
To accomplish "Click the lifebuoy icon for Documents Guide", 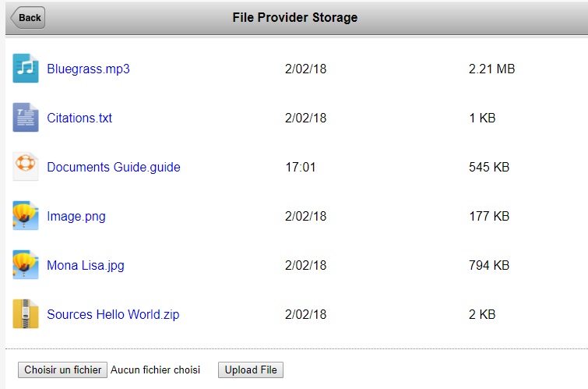I will point(26,166).
